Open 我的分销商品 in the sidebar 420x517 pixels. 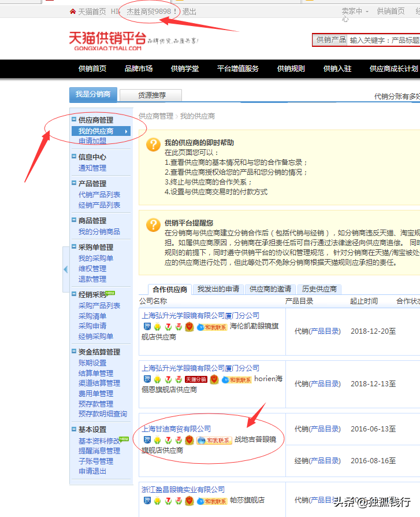pos(99,232)
